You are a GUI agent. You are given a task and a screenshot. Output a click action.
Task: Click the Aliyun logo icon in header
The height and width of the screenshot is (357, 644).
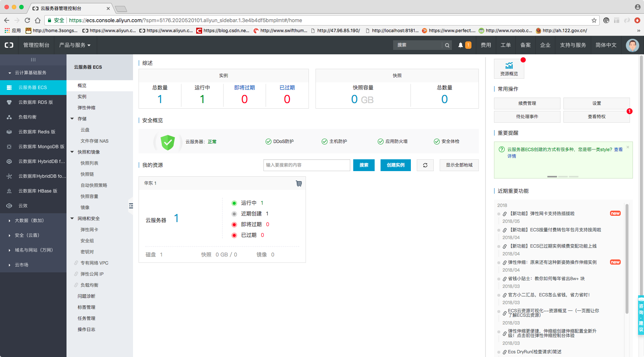coord(9,45)
